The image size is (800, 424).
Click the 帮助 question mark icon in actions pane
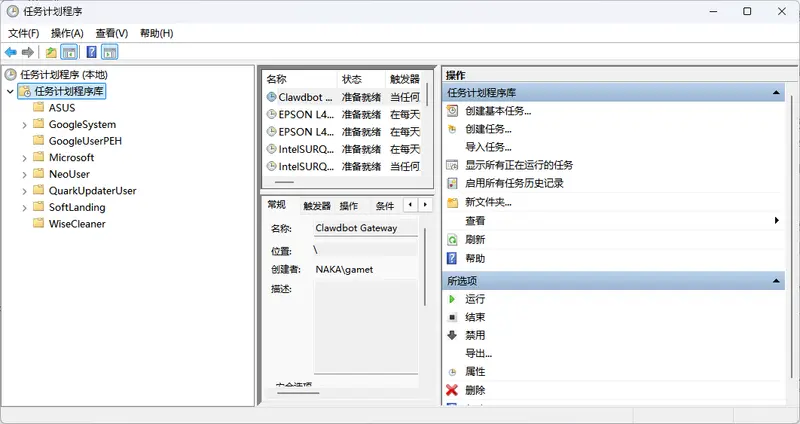452,258
